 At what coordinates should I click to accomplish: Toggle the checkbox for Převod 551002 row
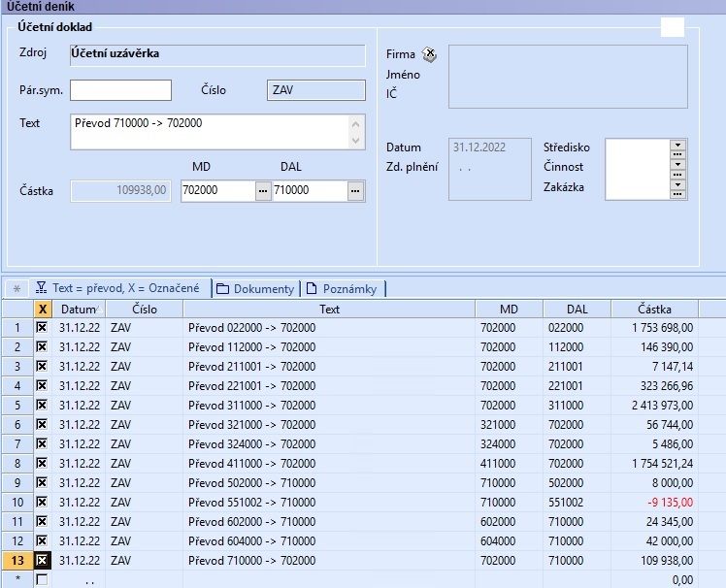point(42,502)
